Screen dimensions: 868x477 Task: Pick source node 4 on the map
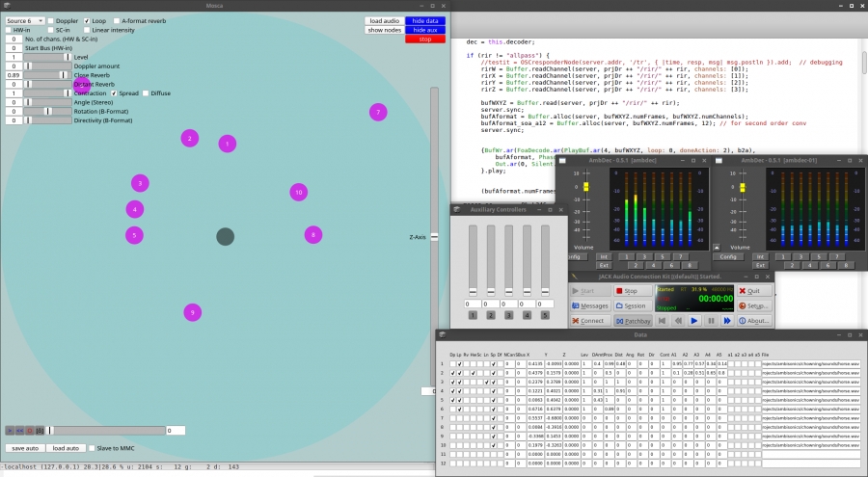(134, 209)
